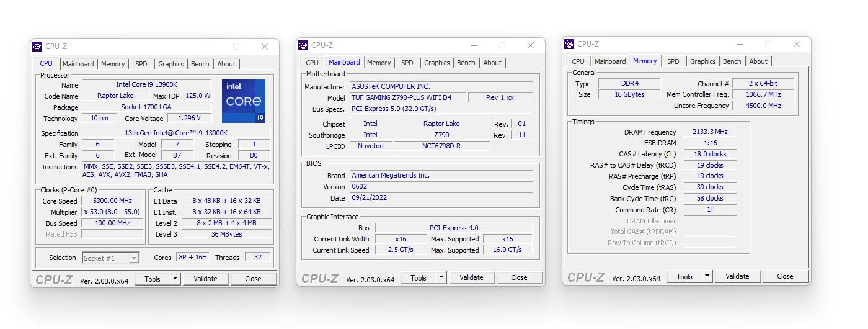
Task: Select CPU tab in middle window
Action: 312,63
